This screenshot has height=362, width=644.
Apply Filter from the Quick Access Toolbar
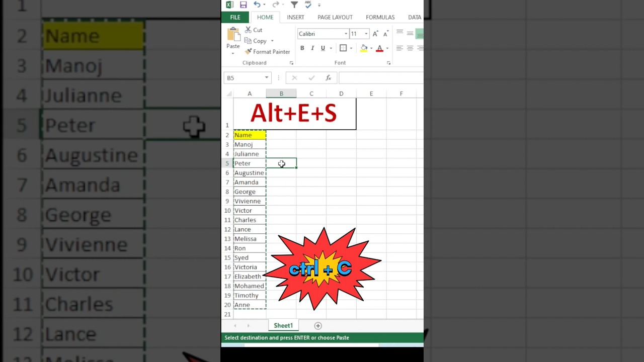tap(294, 5)
